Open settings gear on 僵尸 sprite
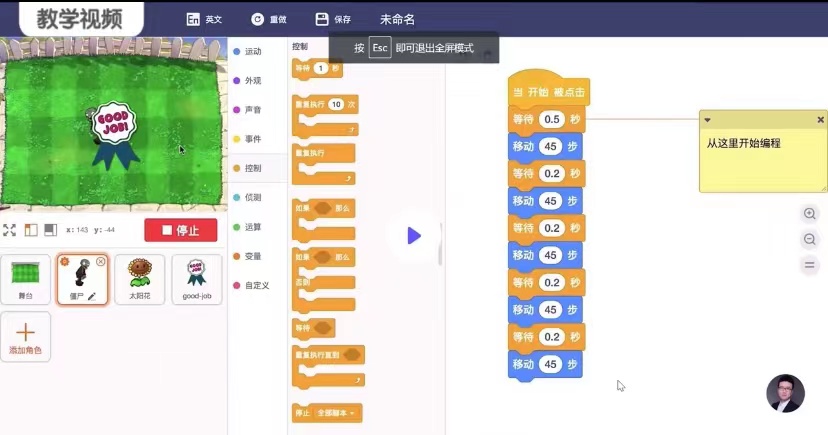Screen dimensions: 828x435 pyautogui.click(x=64, y=261)
